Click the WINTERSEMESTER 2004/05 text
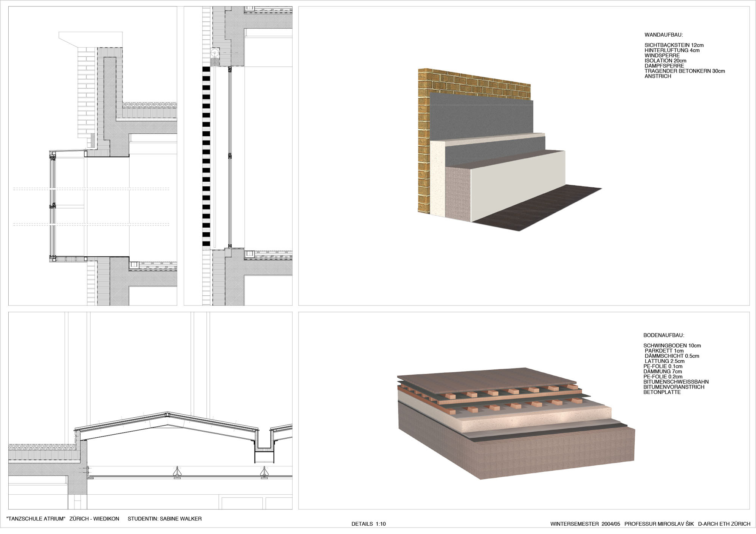Viewport: 756px width, 534px height. 585,524
